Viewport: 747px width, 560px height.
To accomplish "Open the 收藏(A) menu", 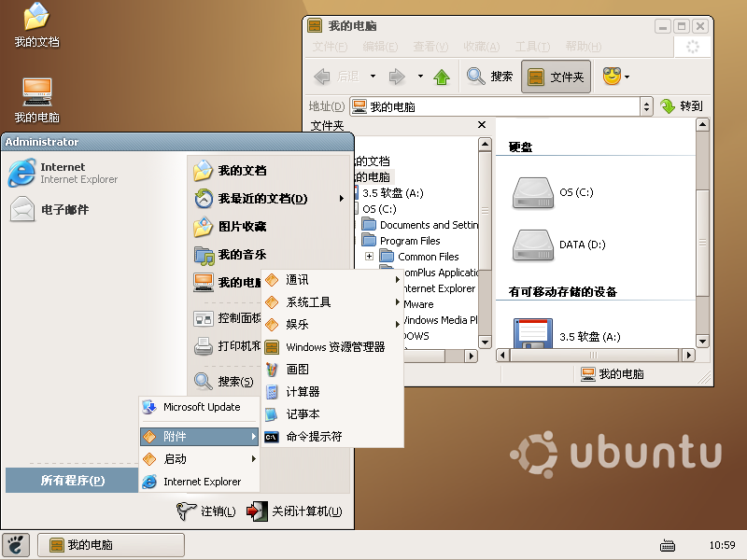I will pos(482,47).
